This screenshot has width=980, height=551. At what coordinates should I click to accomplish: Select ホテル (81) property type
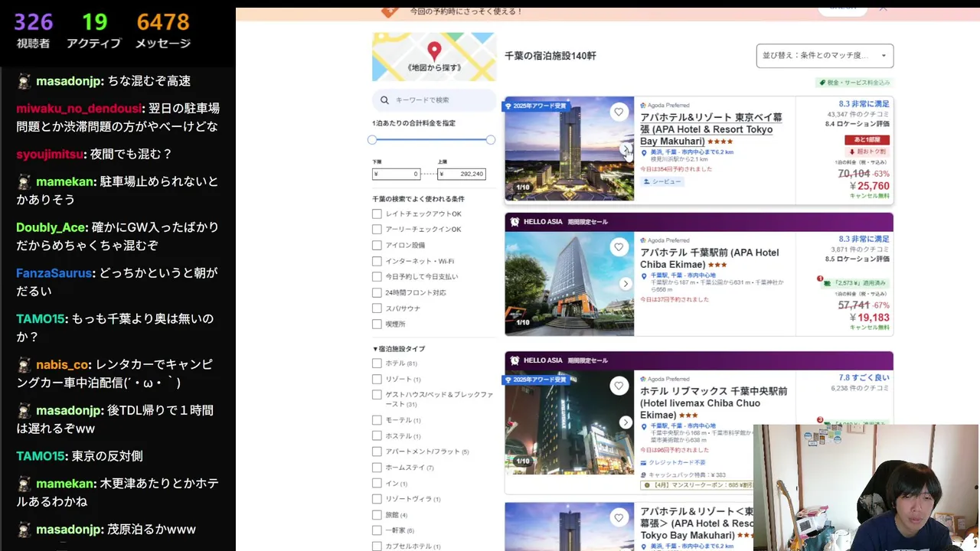pos(377,364)
